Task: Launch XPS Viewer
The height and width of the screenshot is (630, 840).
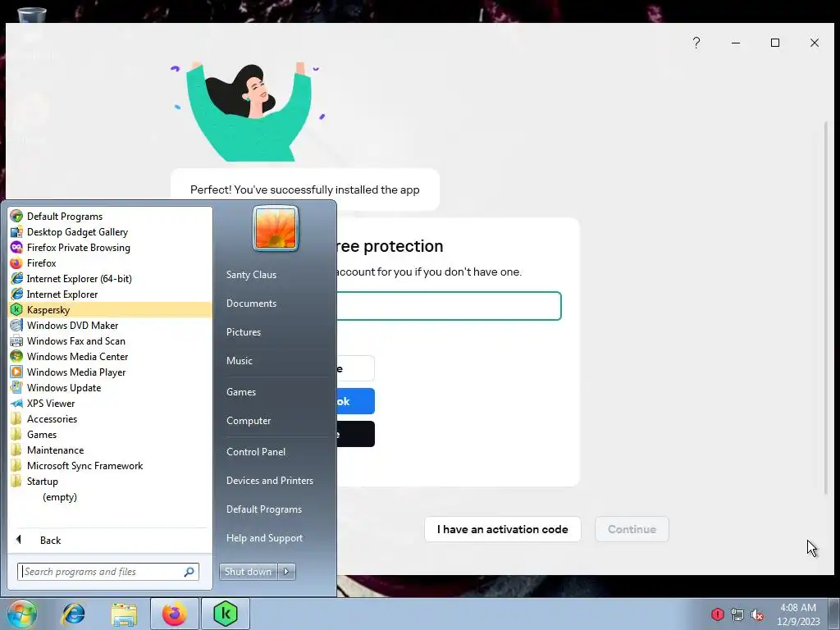Action: 50,403
